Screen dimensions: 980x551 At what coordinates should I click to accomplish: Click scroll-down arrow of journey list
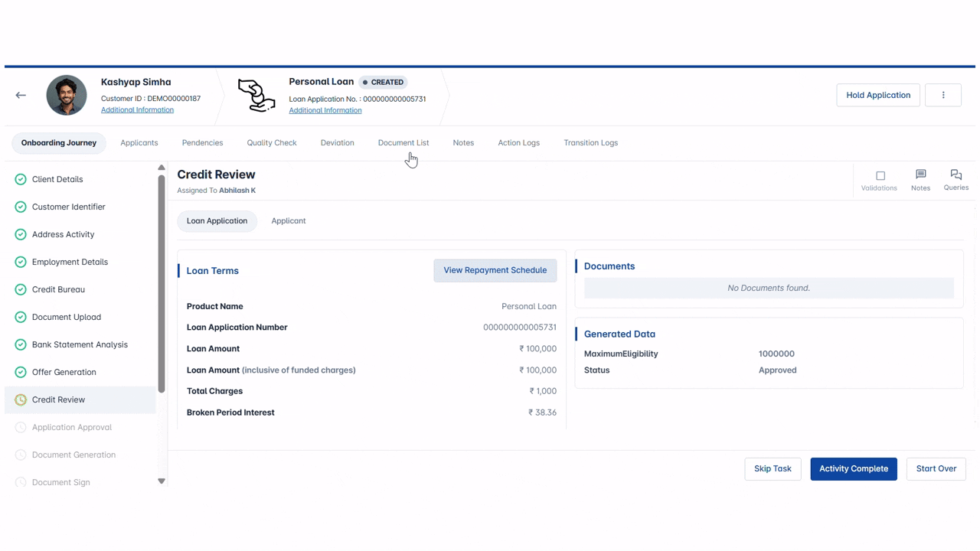[x=162, y=481]
